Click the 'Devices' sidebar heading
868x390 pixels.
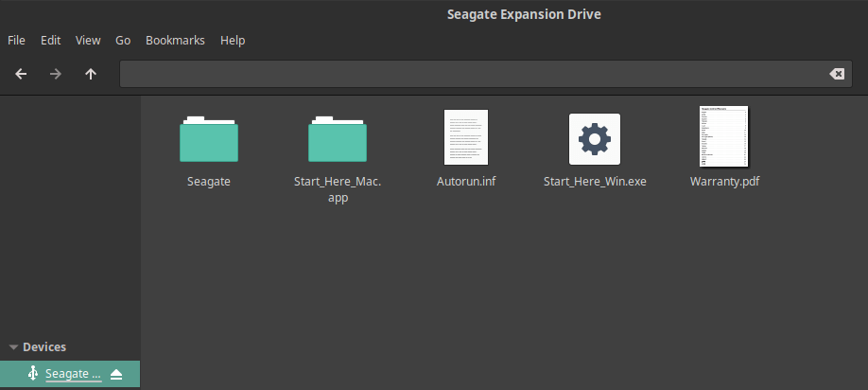coord(44,347)
